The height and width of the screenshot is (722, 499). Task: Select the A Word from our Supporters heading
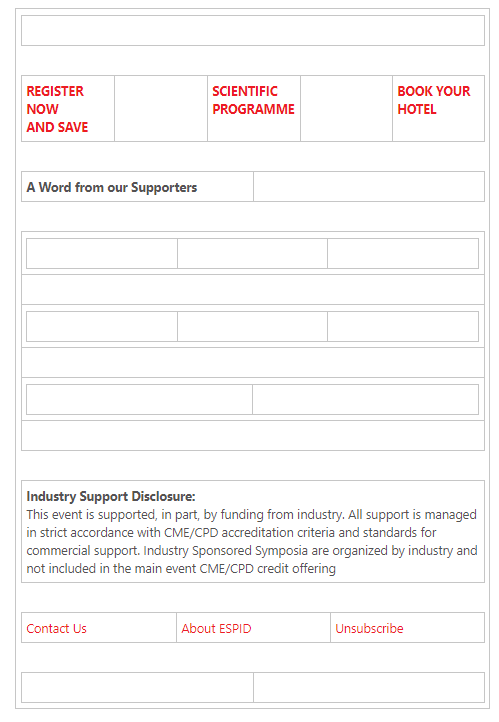tap(111, 187)
